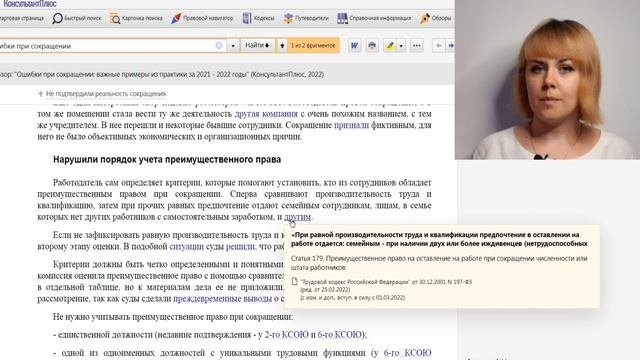Open the 'признали' hyperlink

pos(351,125)
